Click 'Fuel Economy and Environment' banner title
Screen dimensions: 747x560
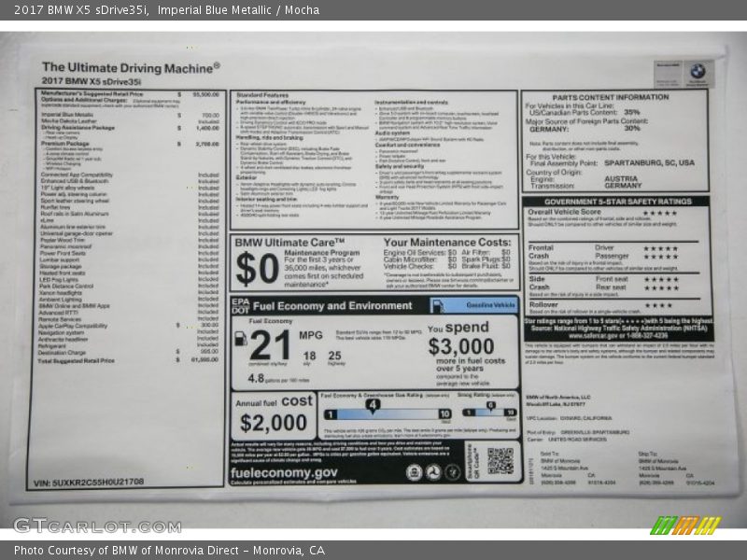click(332, 306)
